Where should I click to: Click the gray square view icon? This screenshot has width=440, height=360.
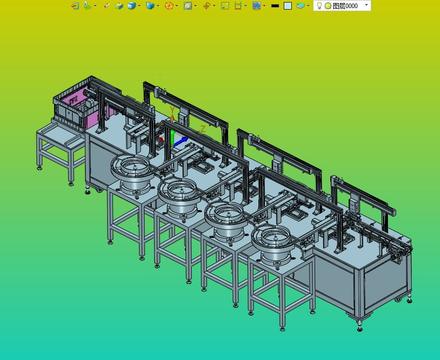pyautogui.click(x=188, y=6)
